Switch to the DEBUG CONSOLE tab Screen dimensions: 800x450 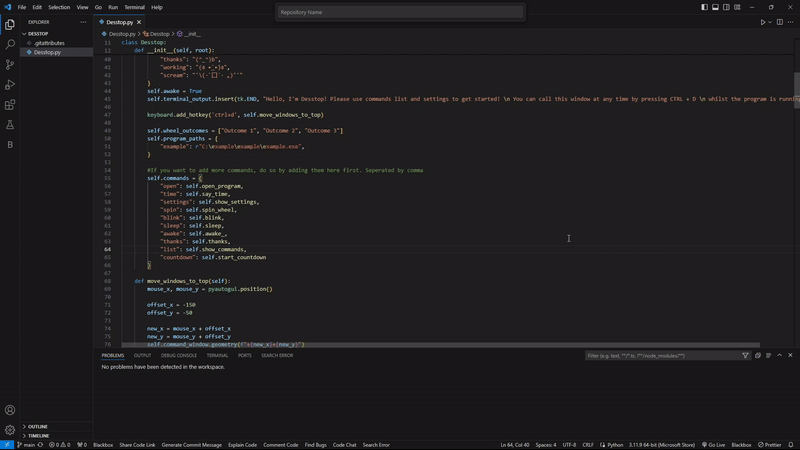179,356
